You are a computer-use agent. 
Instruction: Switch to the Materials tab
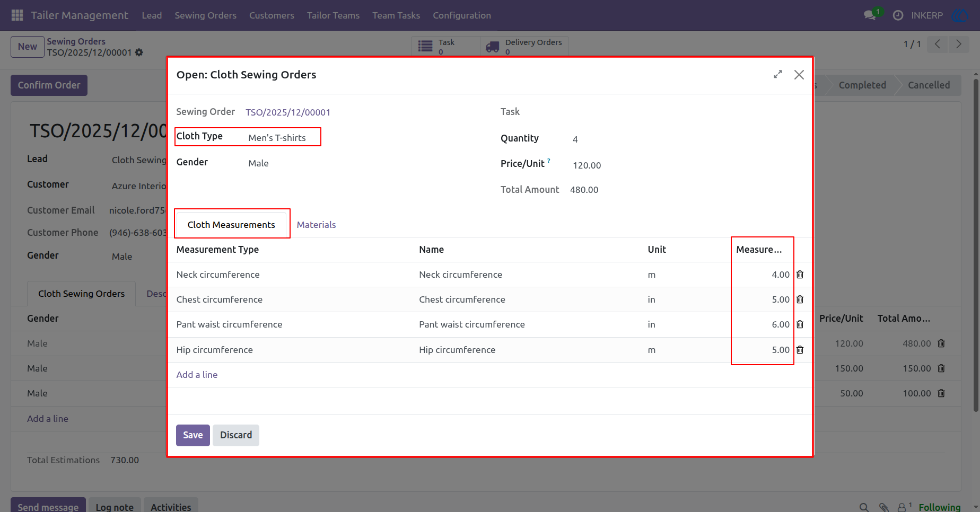point(316,225)
